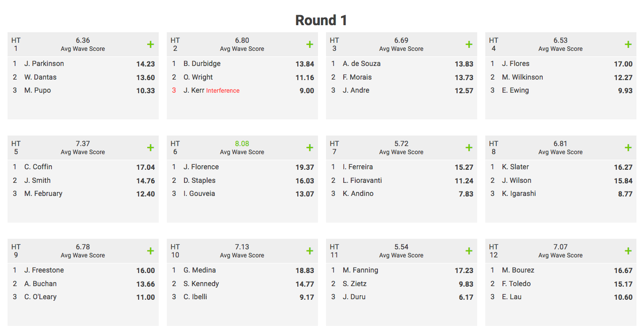
Task: Click the Round 1 heading
Action: tap(321, 20)
